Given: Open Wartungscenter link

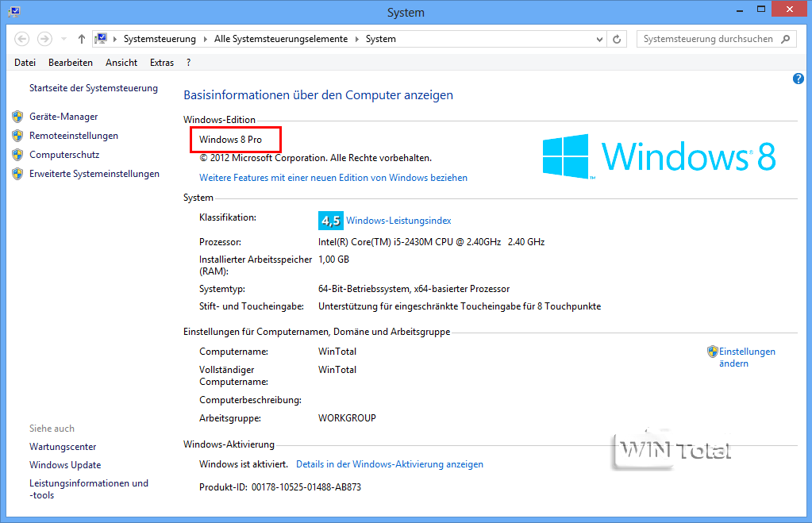Looking at the screenshot, I should 63,447.
